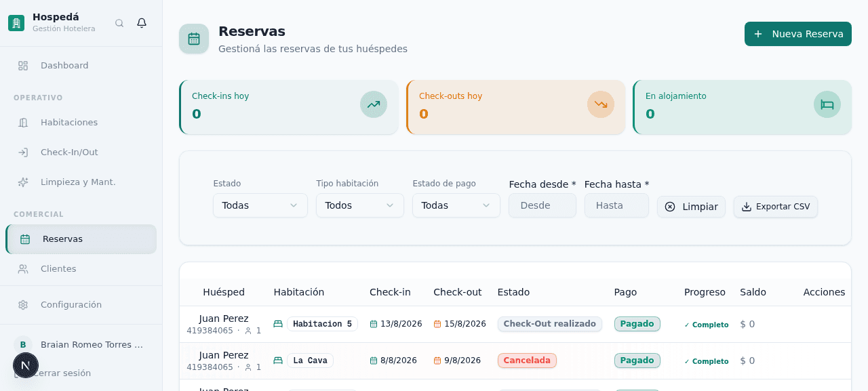Image resolution: width=868 pixels, height=391 pixels.
Task: Click Habitacion 5 room tag
Action: [x=322, y=324]
